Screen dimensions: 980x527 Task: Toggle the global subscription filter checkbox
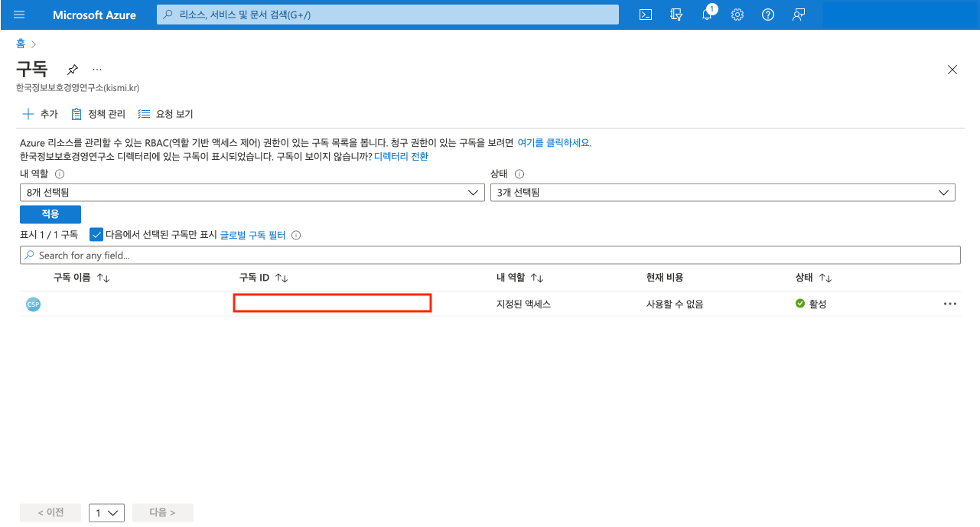(x=96, y=235)
